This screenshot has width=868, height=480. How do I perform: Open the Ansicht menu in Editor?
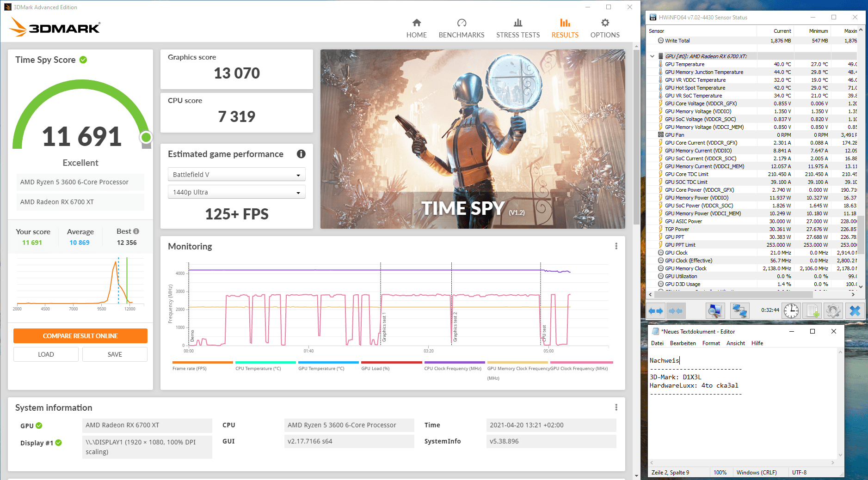[735, 343]
